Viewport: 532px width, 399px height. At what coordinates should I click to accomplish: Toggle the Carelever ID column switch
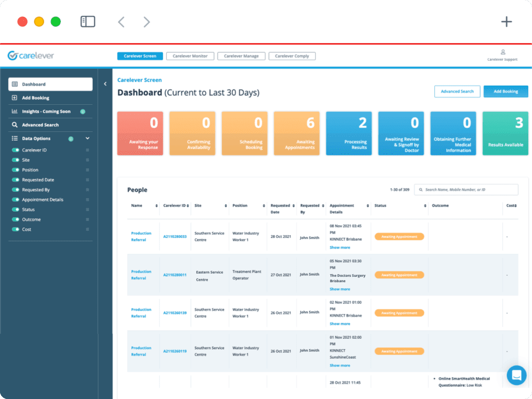[15, 150]
